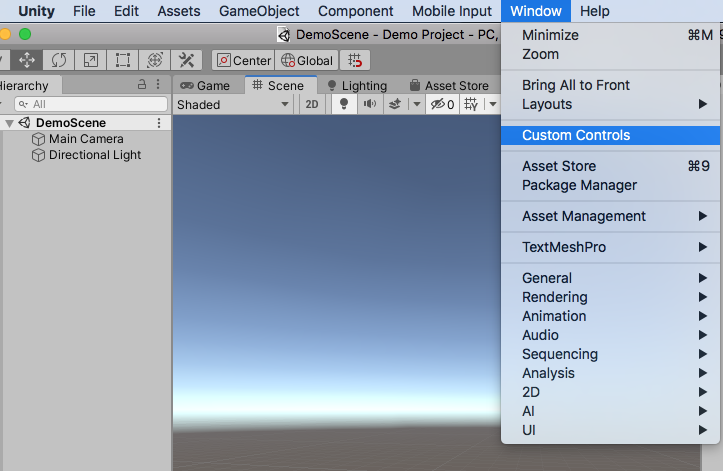
Task: Expand Animation submenu
Action: (x=610, y=316)
